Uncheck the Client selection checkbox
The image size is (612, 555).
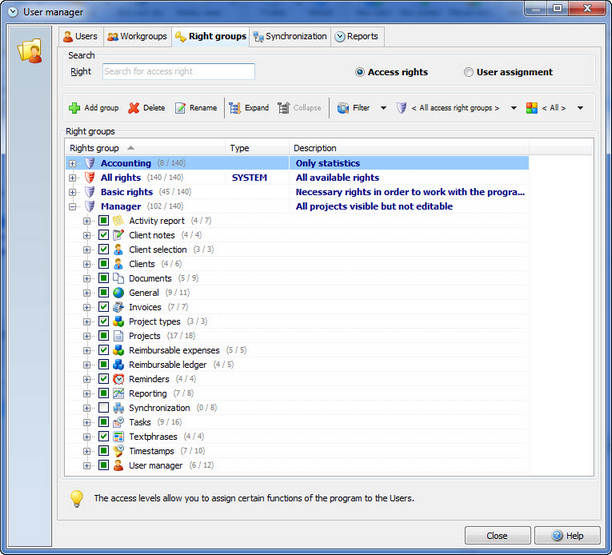pos(103,249)
